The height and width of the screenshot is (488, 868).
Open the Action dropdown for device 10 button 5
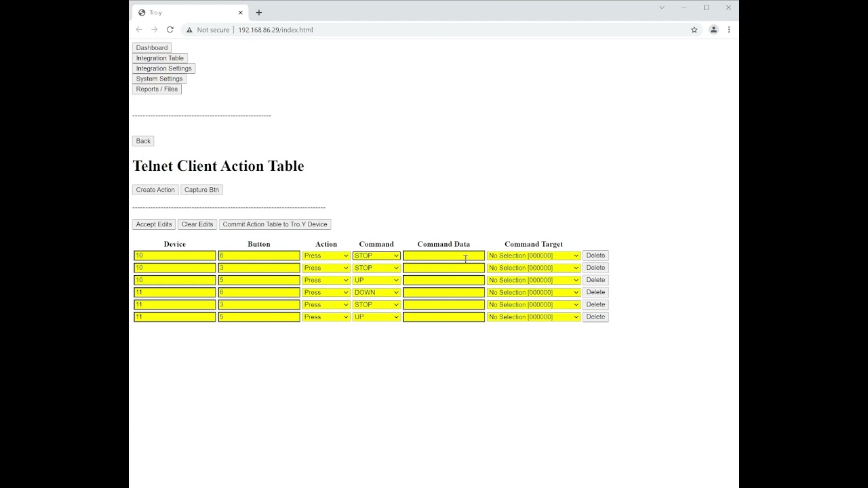click(x=326, y=280)
